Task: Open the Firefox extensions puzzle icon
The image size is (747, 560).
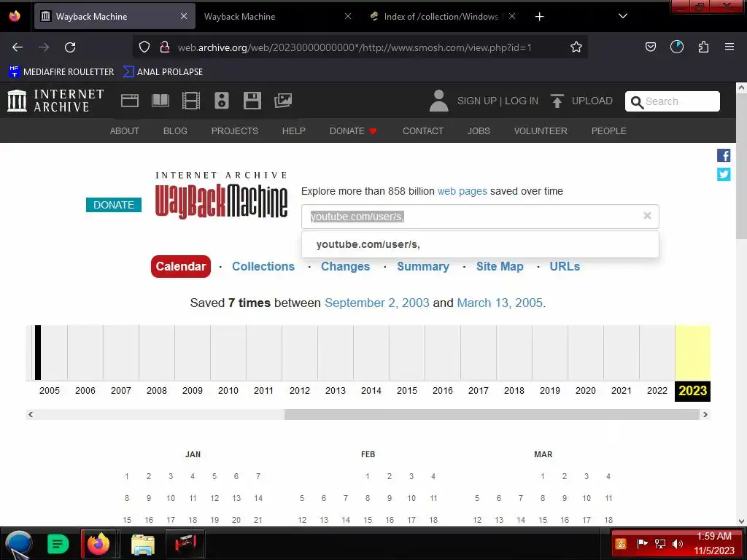Action: [x=703, y=47]
